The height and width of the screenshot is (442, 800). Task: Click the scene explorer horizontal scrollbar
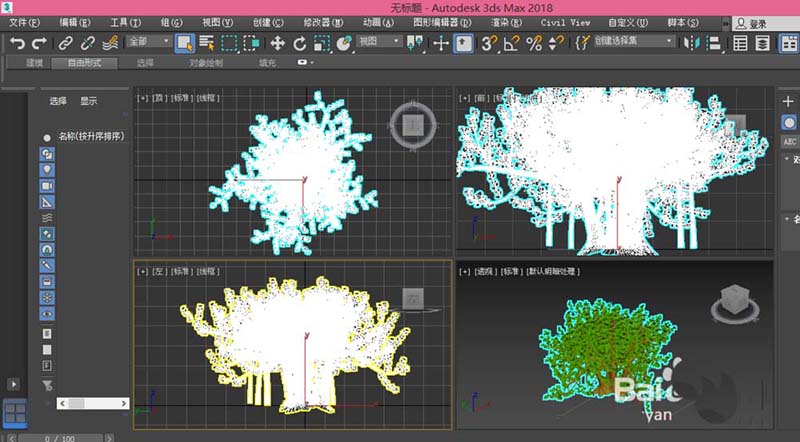point(92,403)
